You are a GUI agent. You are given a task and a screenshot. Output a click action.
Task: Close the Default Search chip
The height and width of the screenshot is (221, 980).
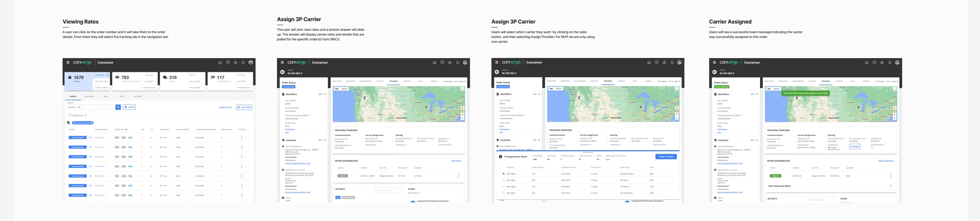coord(86,115)
